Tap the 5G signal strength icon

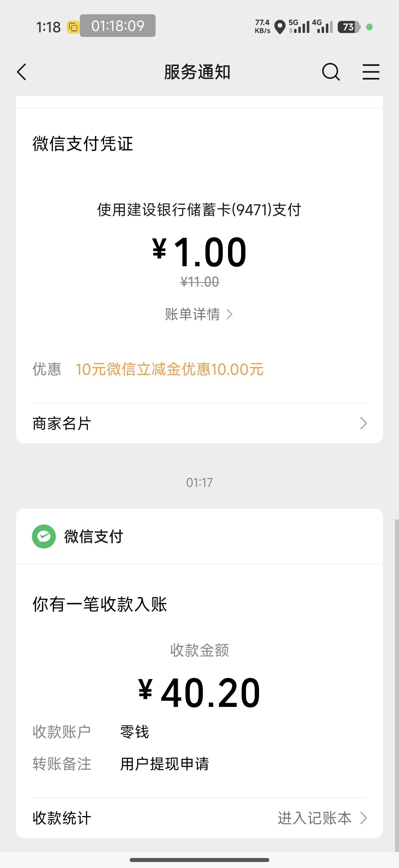[x=299, y=27]
